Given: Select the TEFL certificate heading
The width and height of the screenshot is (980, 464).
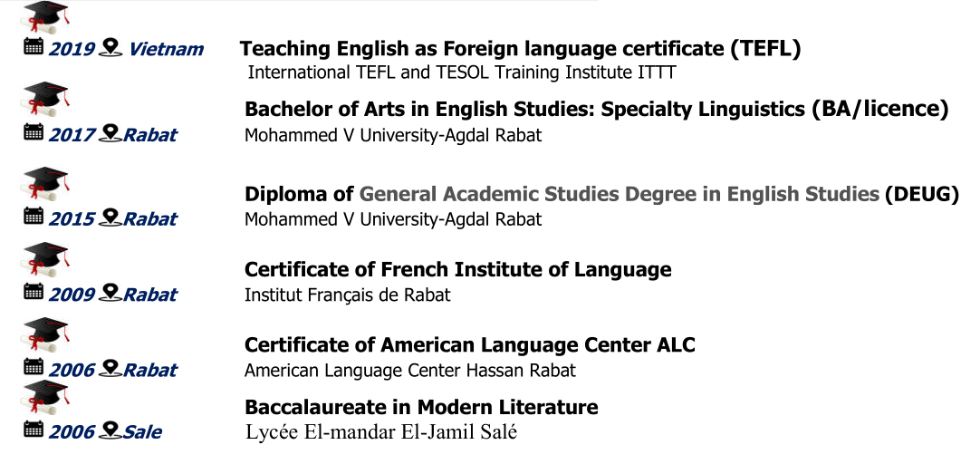Looking at the screenshot, I should tap(520, 49).
